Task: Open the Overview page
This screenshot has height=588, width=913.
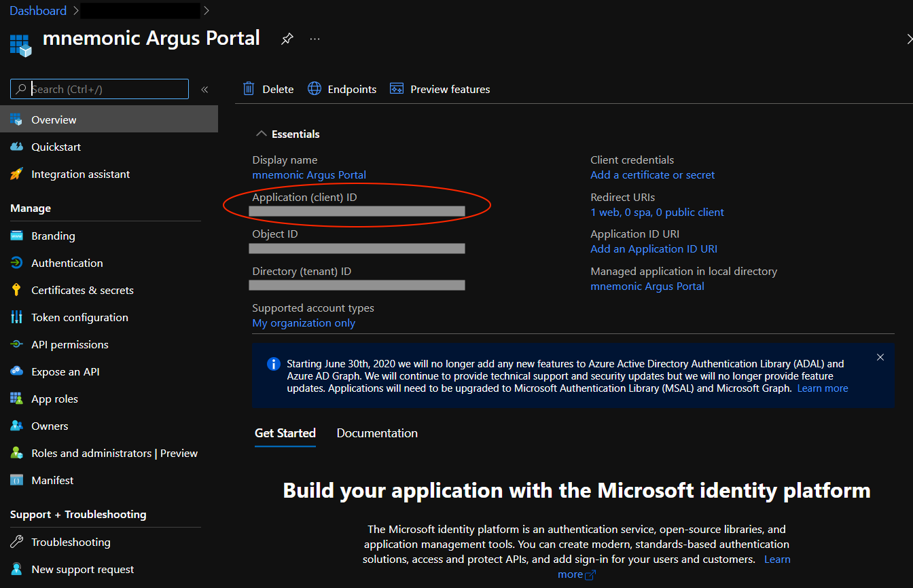Action: coord(109,120)
